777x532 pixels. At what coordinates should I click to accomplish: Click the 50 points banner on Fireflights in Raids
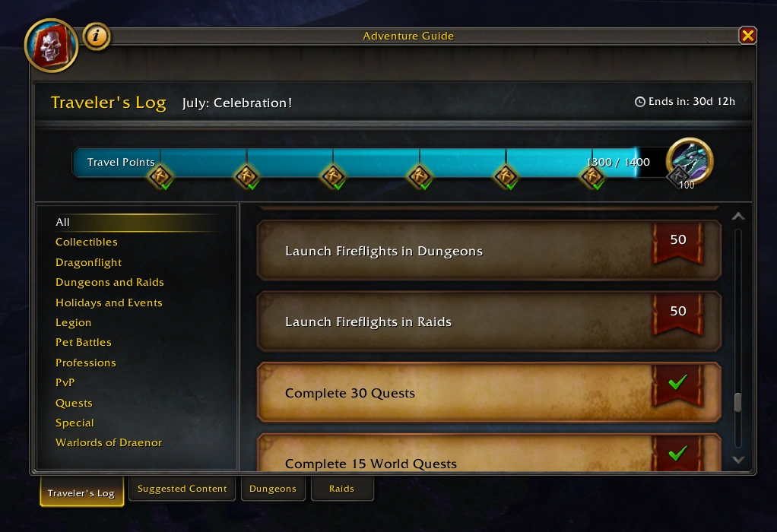(x=677, y=315)
